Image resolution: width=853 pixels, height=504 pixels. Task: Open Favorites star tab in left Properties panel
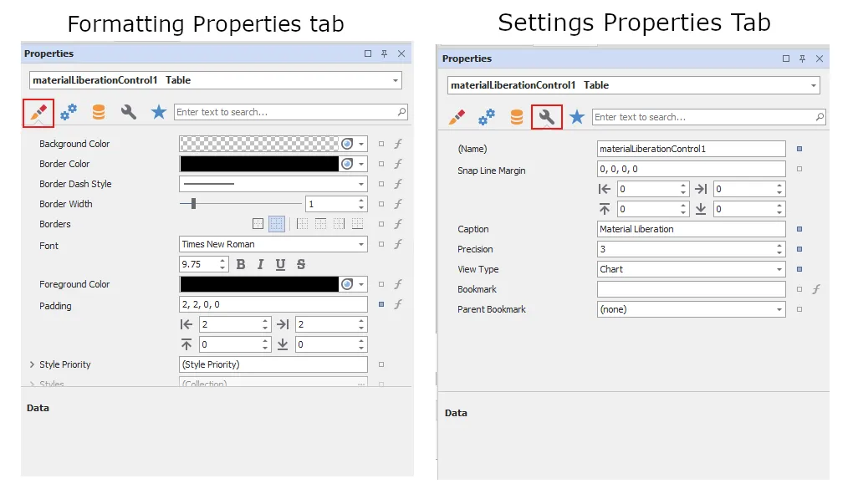158,112
